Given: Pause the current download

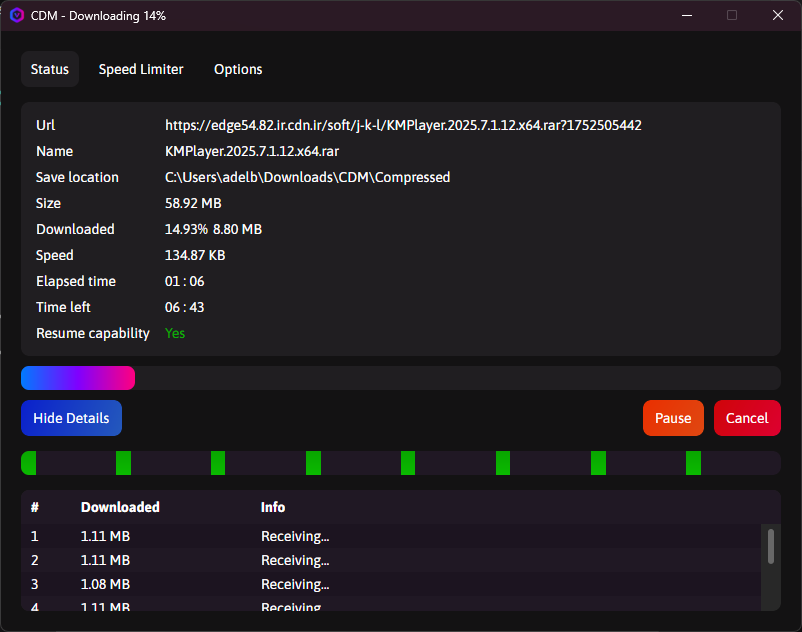Looking at the screenshot, I should point(673,418).
